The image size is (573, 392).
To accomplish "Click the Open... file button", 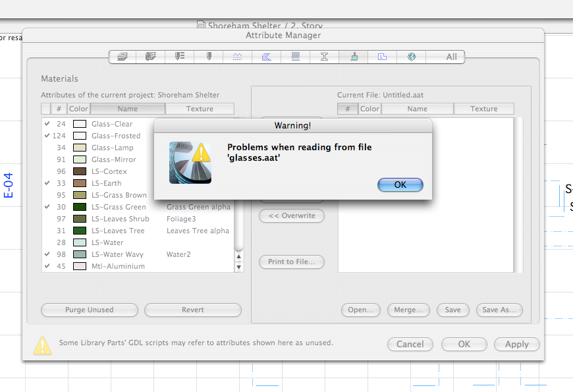I will [361, 310].
